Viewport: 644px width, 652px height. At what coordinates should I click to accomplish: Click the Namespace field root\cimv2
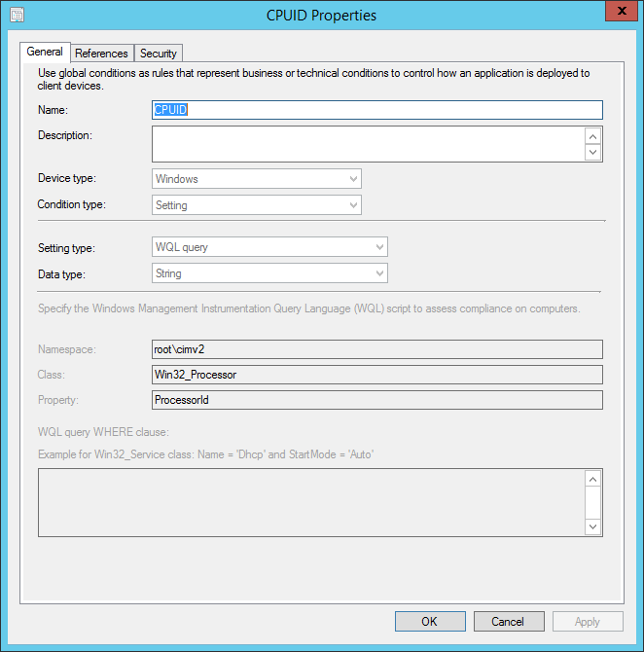click(x=377, y=349)
